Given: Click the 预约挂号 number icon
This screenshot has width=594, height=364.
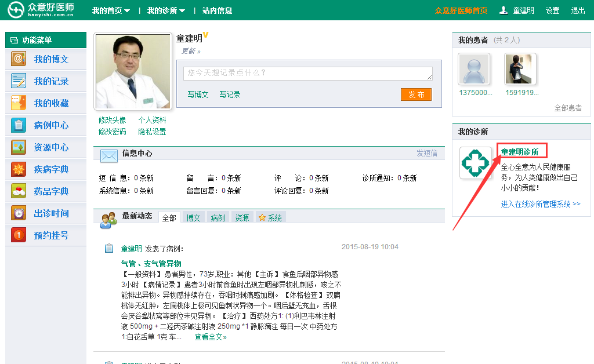Looking at the screenshot, I should pos(19,235).
